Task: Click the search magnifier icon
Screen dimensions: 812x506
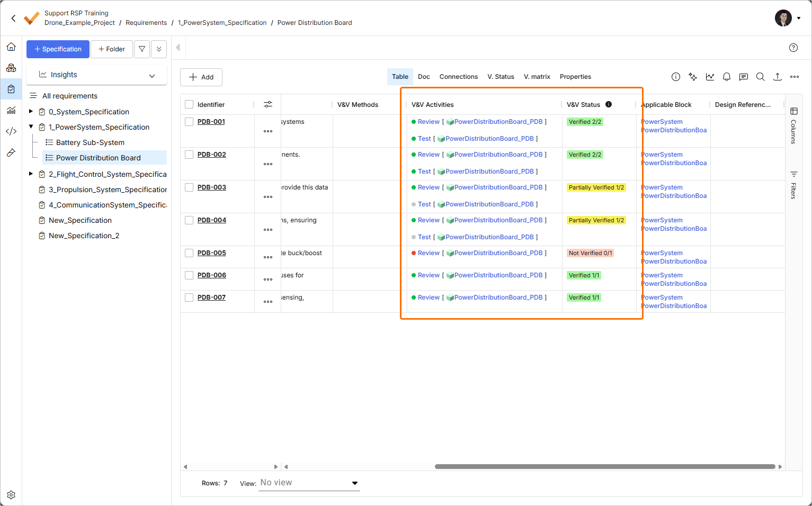Action: point(761,77)
